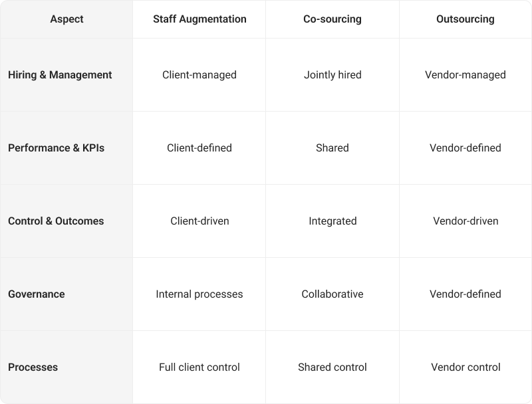Viewport: 532px width, 404px height.
Task: Select the Governance row label
Action: coord(36,294)
